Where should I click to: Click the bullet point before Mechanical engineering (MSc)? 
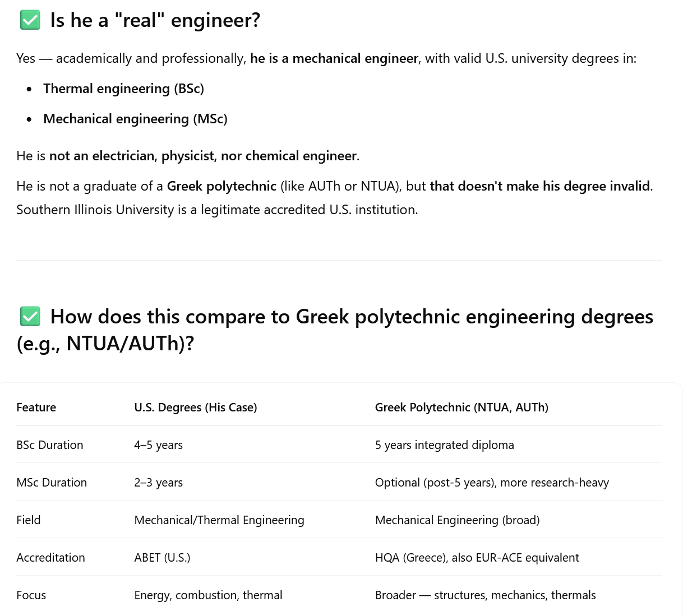pyautogui.click(x=29, y=119)
